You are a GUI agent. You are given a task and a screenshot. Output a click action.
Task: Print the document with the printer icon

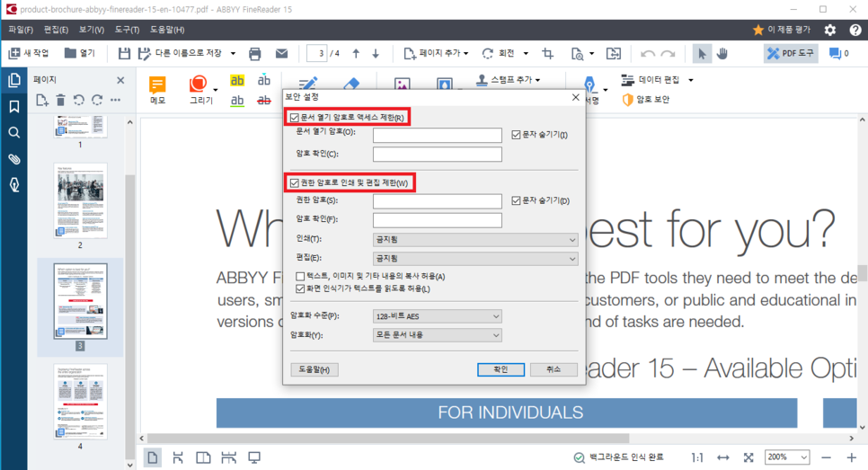pyautogui.click(x=254, y=54)
